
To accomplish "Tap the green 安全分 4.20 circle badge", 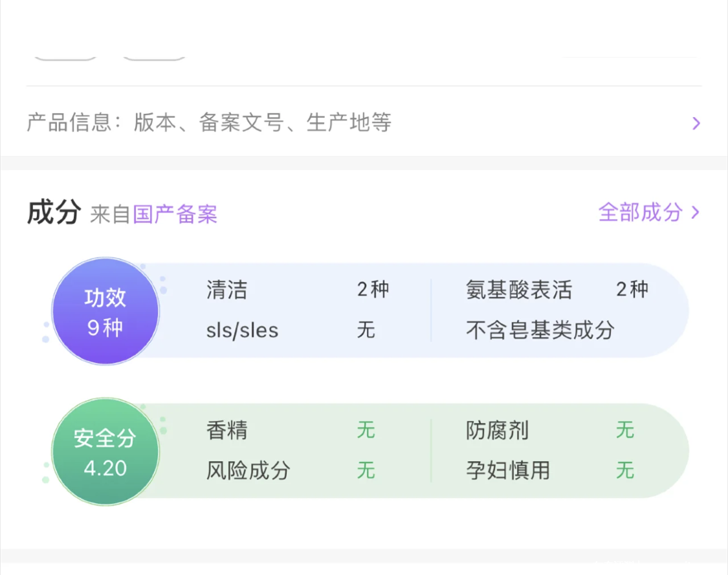I will pos(105,452).
